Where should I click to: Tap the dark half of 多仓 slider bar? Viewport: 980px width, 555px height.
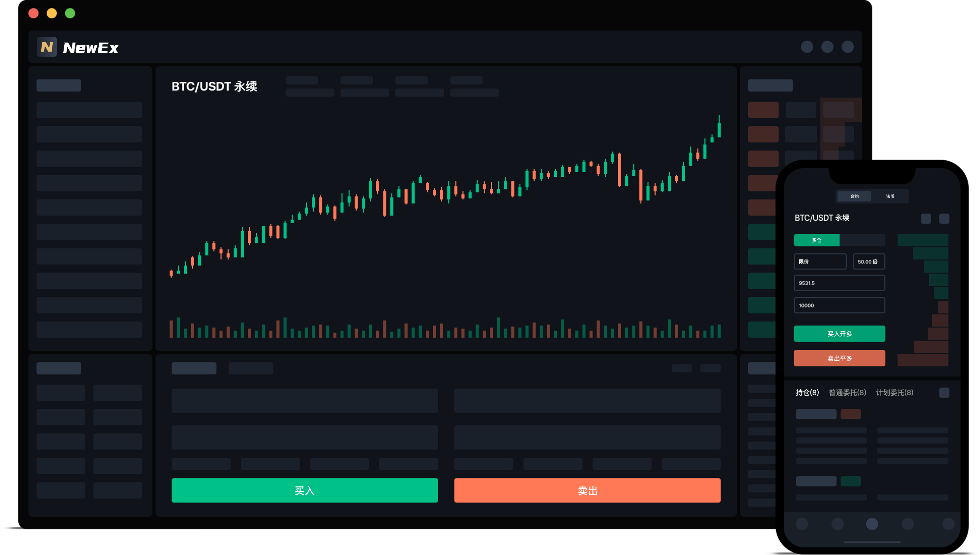pos(862,240)
